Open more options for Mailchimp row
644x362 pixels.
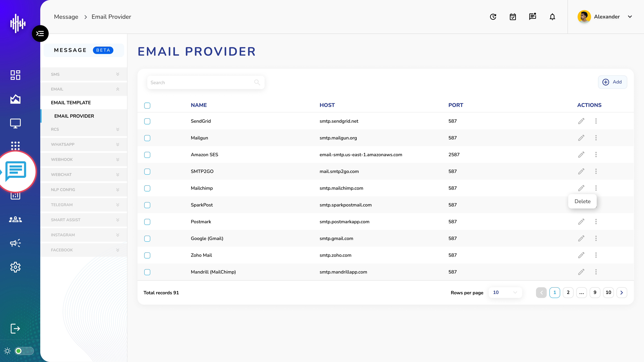click(x=596, y=188)
